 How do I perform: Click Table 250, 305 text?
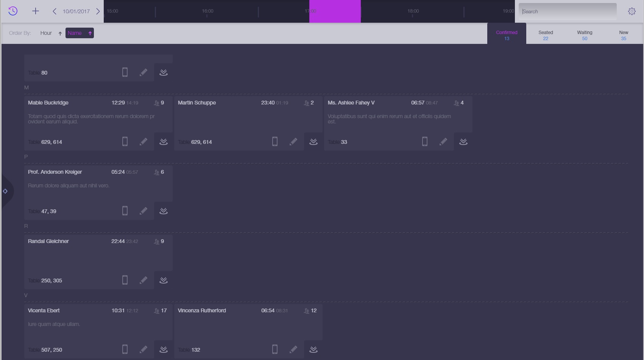(45, 281)
